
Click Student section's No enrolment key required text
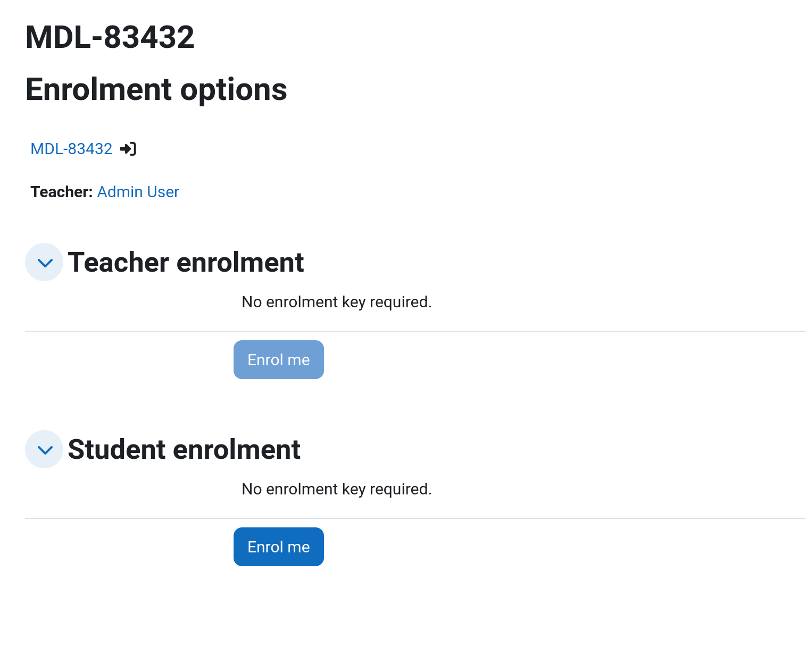(x=337, y=489)
